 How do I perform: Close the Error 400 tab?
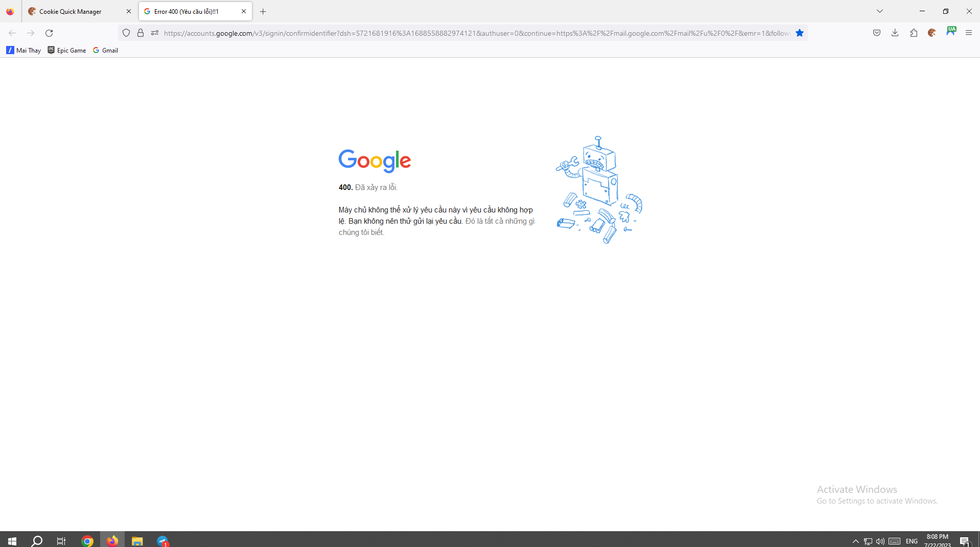pos(244,11)
